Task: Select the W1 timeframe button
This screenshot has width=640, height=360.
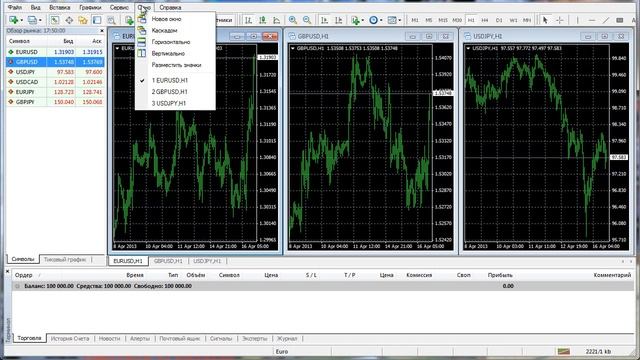Action: 513,20
